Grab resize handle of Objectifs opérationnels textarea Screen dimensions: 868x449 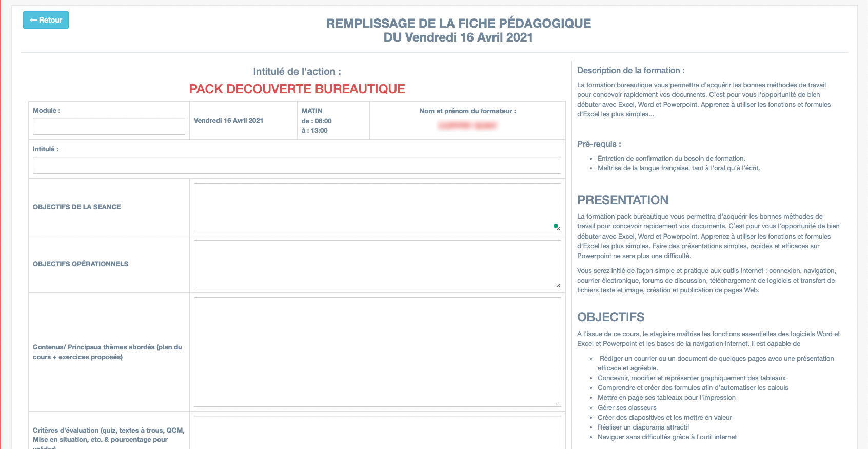558,285
